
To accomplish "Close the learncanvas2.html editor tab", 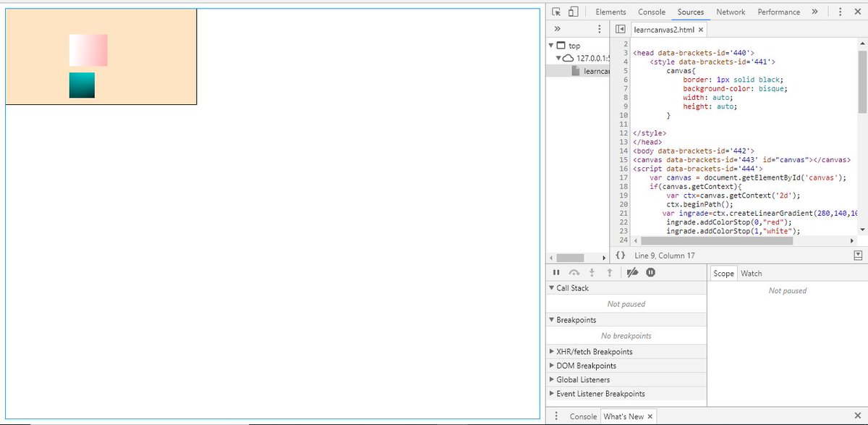I will point(700,30).
